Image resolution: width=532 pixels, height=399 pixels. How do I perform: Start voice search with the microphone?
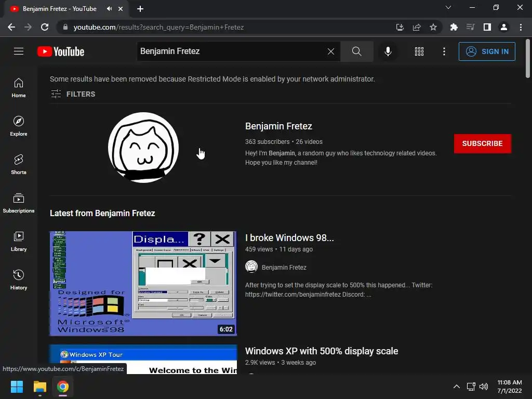[388, 51]
